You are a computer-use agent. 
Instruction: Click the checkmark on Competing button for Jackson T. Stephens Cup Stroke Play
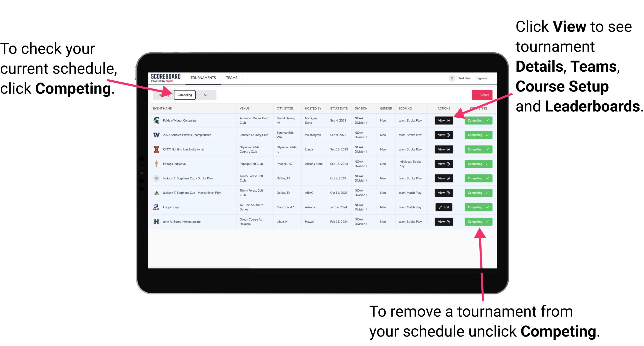[486, 178]
